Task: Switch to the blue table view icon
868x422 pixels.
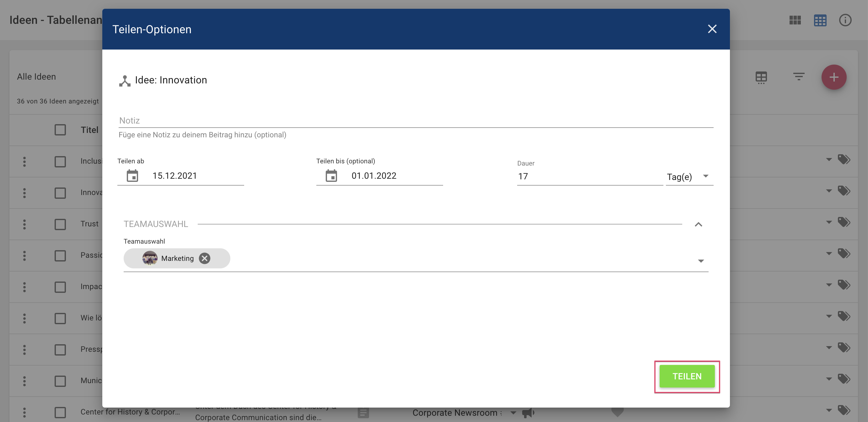Action: click(820, 20)
